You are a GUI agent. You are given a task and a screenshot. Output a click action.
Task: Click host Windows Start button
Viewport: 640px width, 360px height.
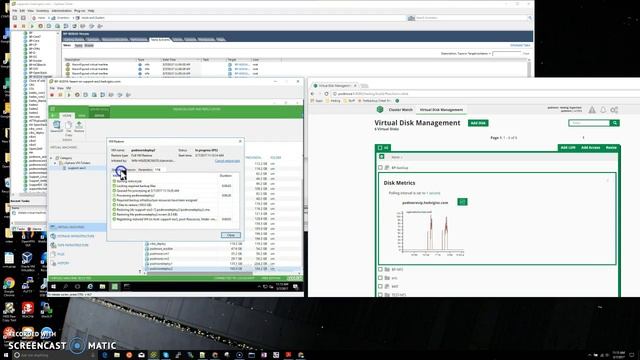5,355
